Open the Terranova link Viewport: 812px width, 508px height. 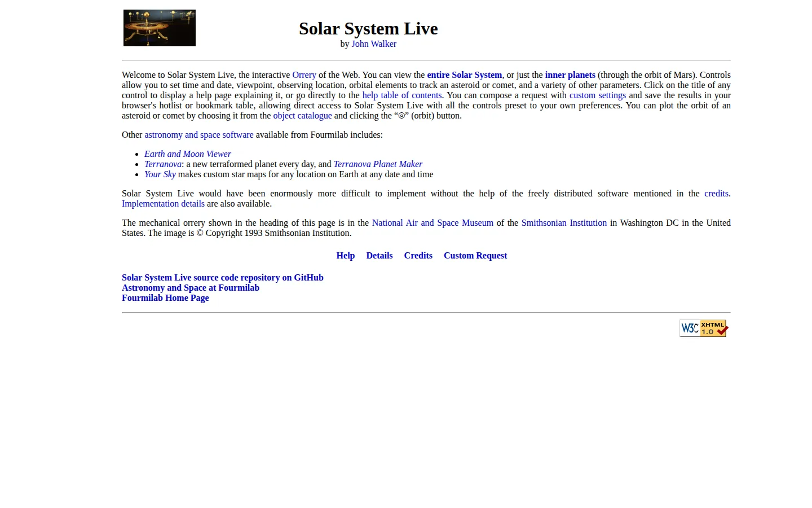click(163, 164)
